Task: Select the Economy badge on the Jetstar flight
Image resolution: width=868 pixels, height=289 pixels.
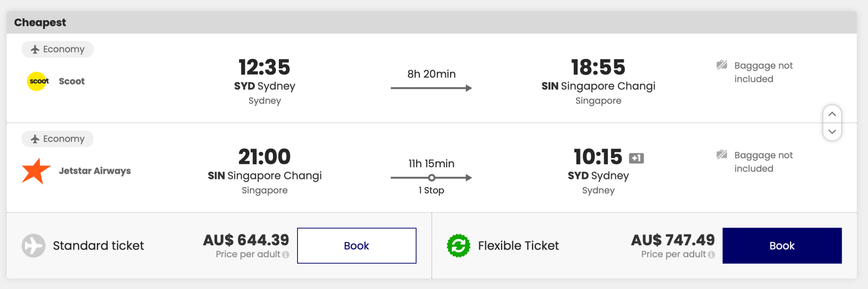Action: [57, 139]
